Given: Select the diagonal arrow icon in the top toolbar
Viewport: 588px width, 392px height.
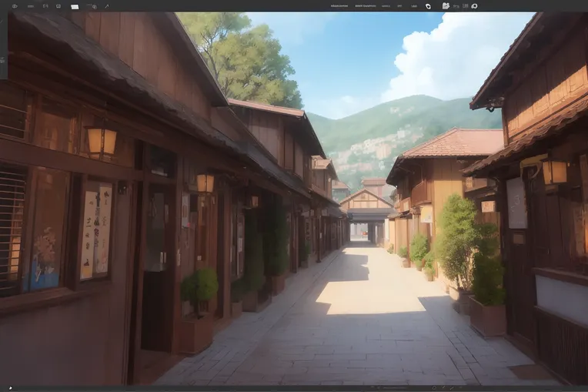Looking at the screenshot, I should point(106,6).
